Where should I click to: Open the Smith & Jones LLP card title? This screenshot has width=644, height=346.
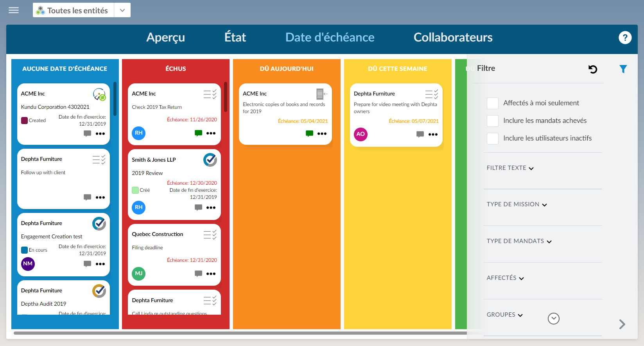pos(154,160)
